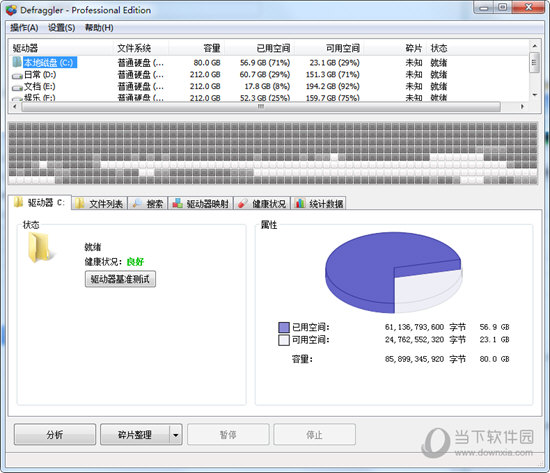This screenshot has height=473, width=550.
Task: Click the Defraggler app icon in title bar
Action: tap(11, 10)
